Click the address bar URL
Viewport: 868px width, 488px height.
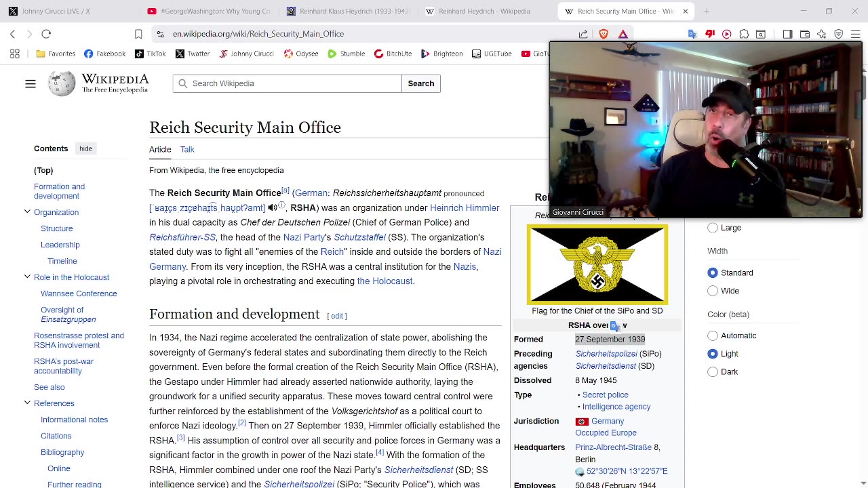258,34
